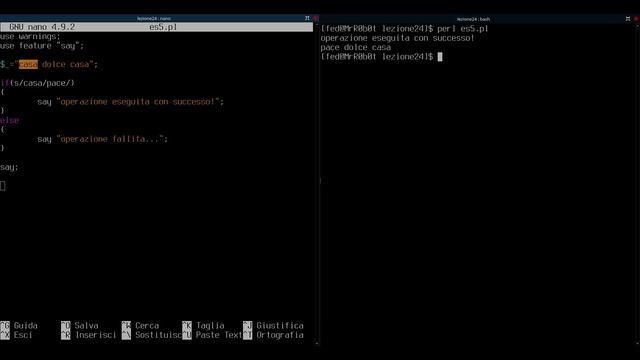This screenshot has width=640, height=360.
Task: Select the lezione24 : bash title tab
Action: [473, 19]
